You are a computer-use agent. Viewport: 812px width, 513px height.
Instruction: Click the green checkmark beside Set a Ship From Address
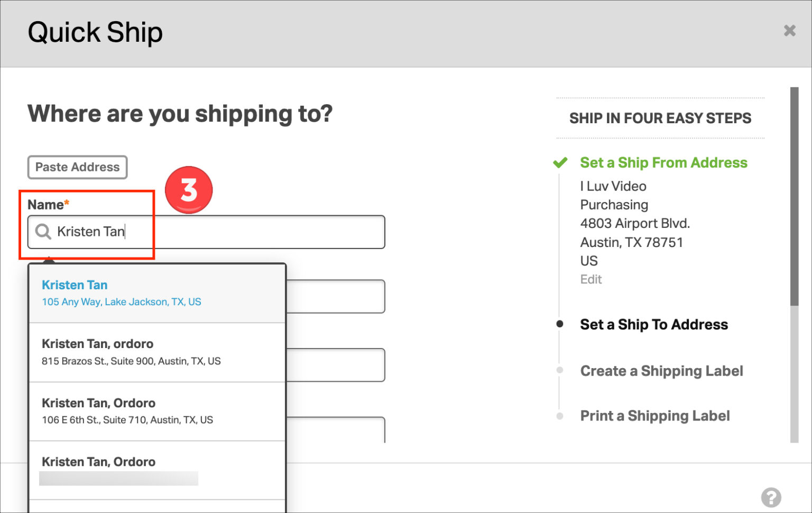tap(560, 163)
